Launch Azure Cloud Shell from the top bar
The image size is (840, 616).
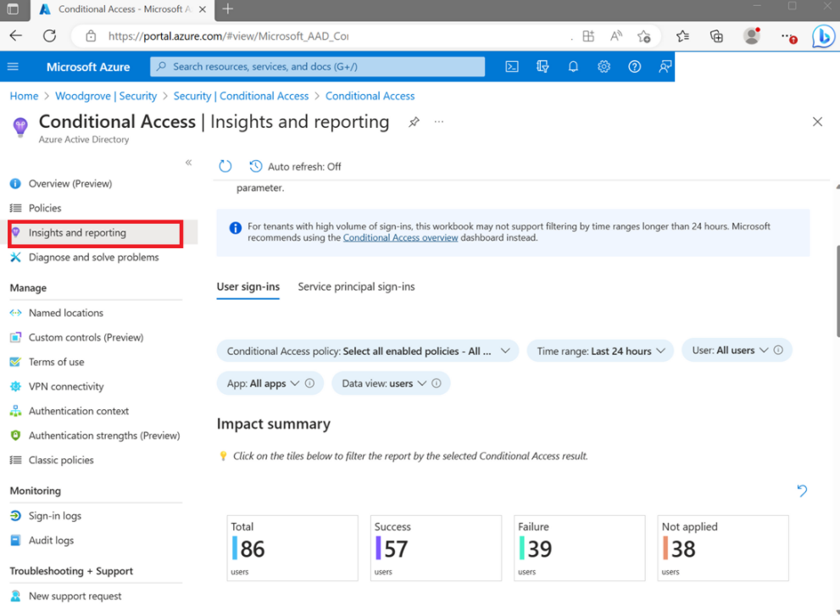pos(512,66)
